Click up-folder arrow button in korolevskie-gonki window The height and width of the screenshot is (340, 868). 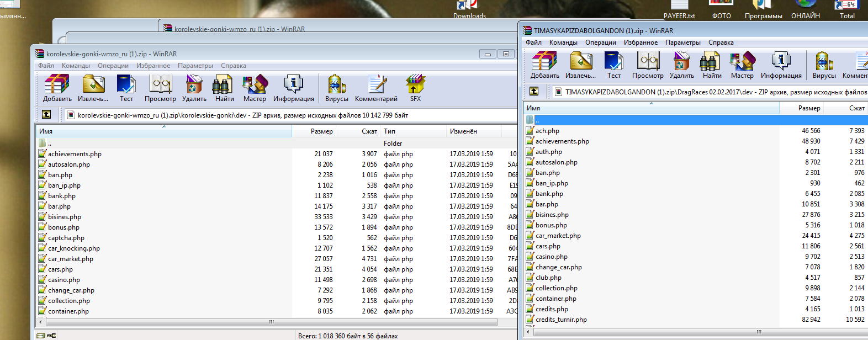pos(46,114)
